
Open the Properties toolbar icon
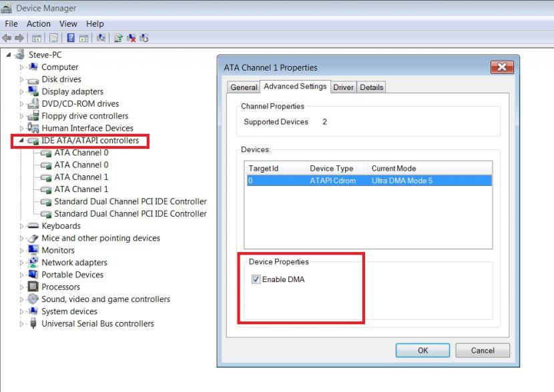pos(53,38)
